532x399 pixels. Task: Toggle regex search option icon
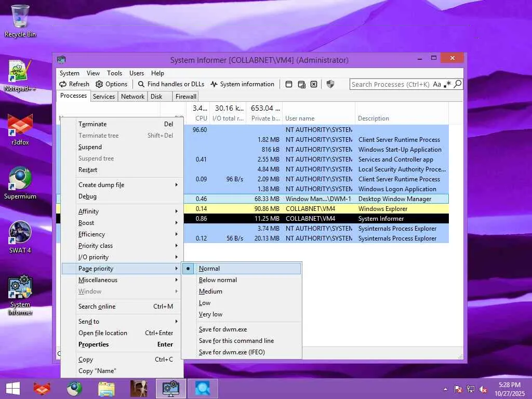(x=447, y=84)
